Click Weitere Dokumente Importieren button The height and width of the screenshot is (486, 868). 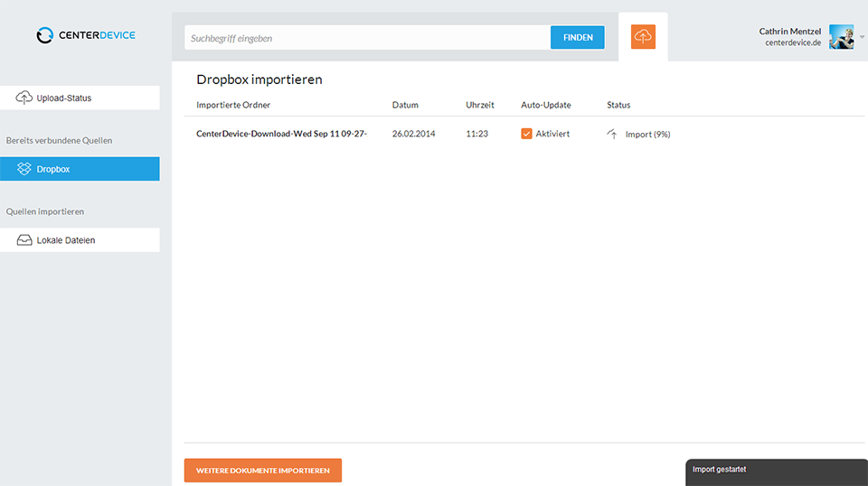pos(263,471)
